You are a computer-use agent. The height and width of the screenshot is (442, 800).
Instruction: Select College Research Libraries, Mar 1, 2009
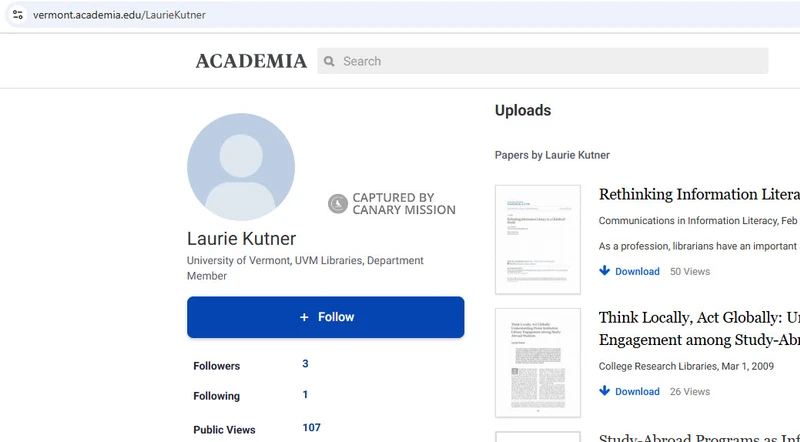(x=686, y=366)
